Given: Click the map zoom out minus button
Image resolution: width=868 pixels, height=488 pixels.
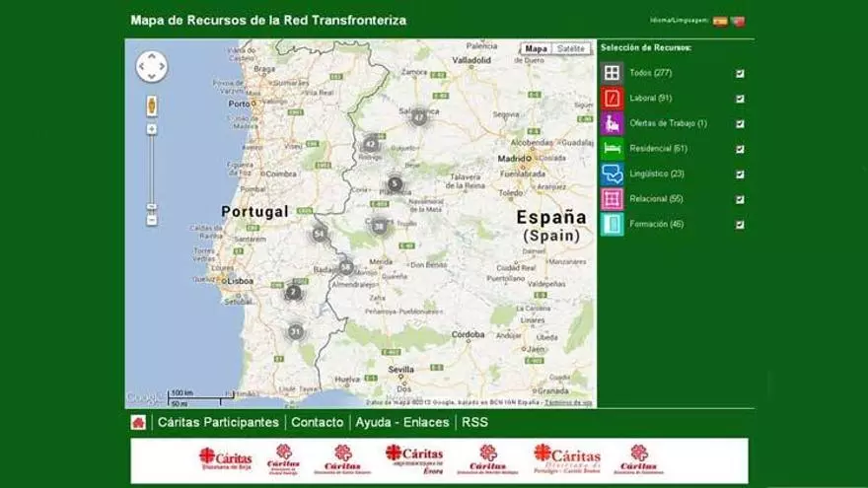Looking at the screenshot, I should [152, 220].
